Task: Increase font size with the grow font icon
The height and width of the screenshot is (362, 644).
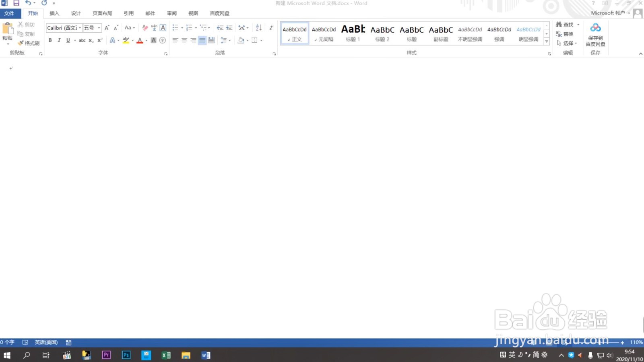Action: click(x=107, y=28)
